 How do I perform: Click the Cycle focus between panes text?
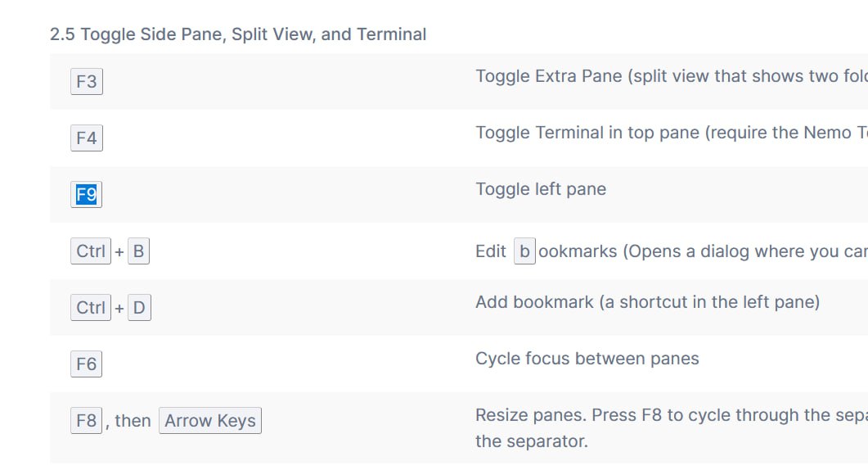[x=587, y=359]
